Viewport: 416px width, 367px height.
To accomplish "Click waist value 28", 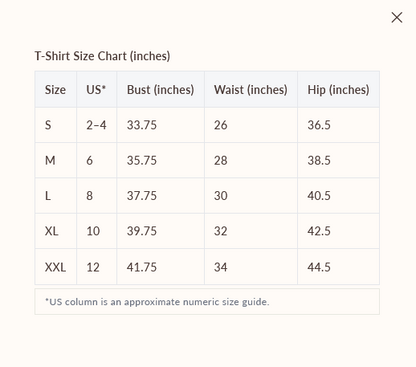I will (251, 160).
